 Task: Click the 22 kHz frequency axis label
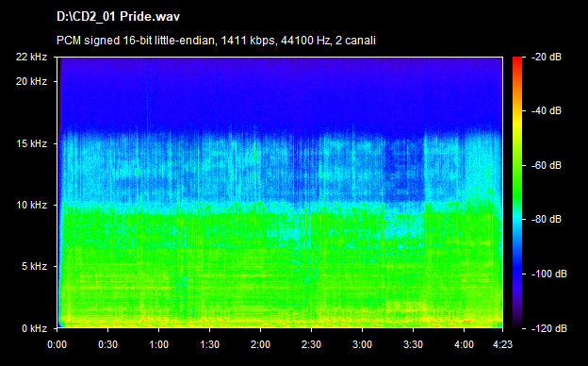click(x=31, y=57)
